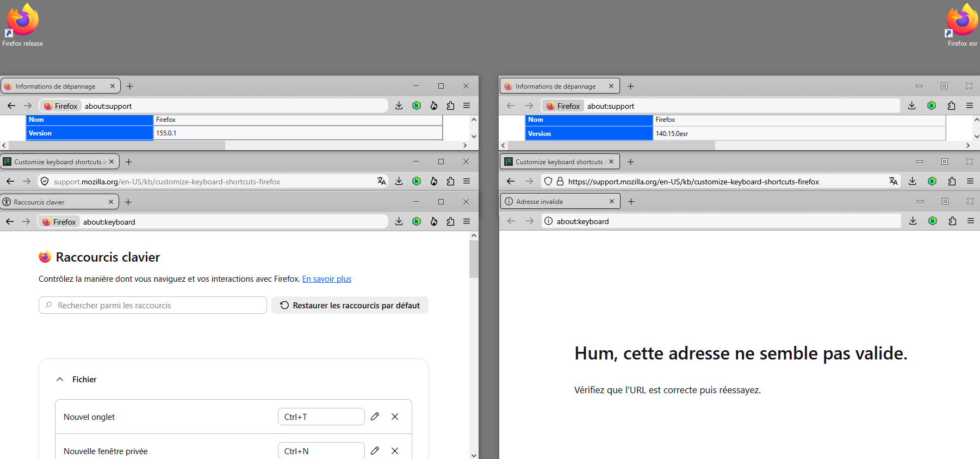Click the flame Forget icon in Raccourcis clavier window

tap(433, 221)
